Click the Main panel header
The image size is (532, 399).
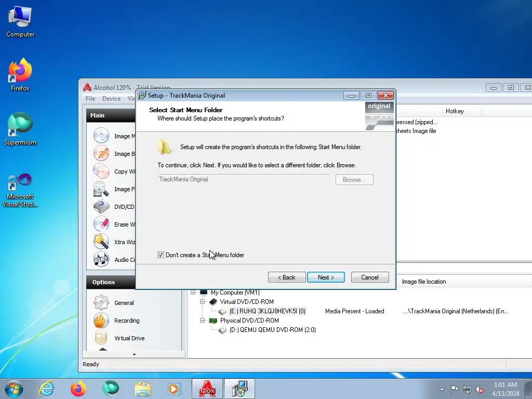point(111,115)
